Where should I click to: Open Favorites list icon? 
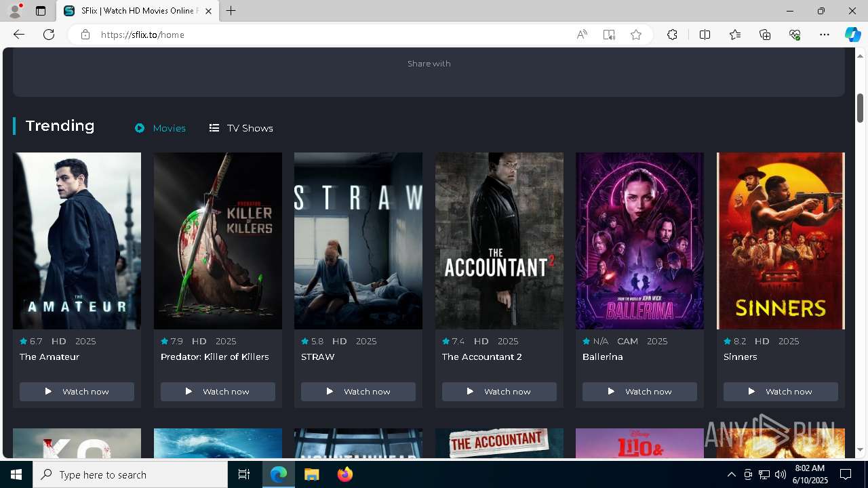click(735, 35)
